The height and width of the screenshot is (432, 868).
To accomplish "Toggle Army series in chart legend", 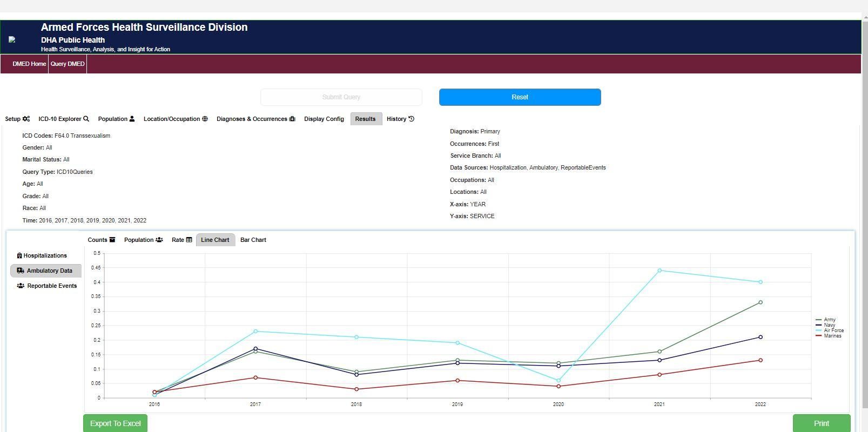I will [829, 320].
